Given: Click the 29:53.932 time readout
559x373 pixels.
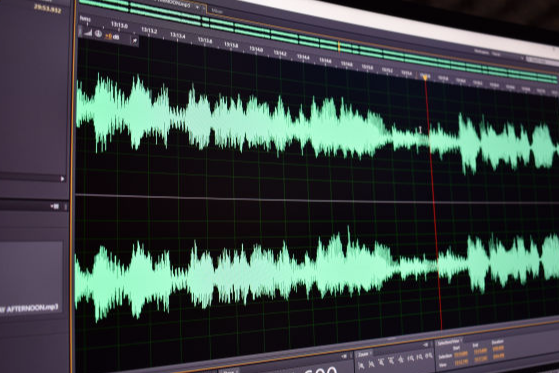Looking at the screenshot, I should (x=47, y=9).
